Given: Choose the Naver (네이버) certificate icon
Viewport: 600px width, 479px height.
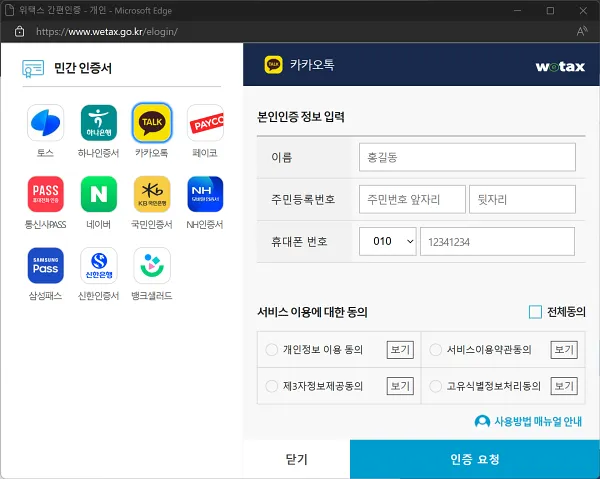Looking at the screenshot, I should coord(99,194).
